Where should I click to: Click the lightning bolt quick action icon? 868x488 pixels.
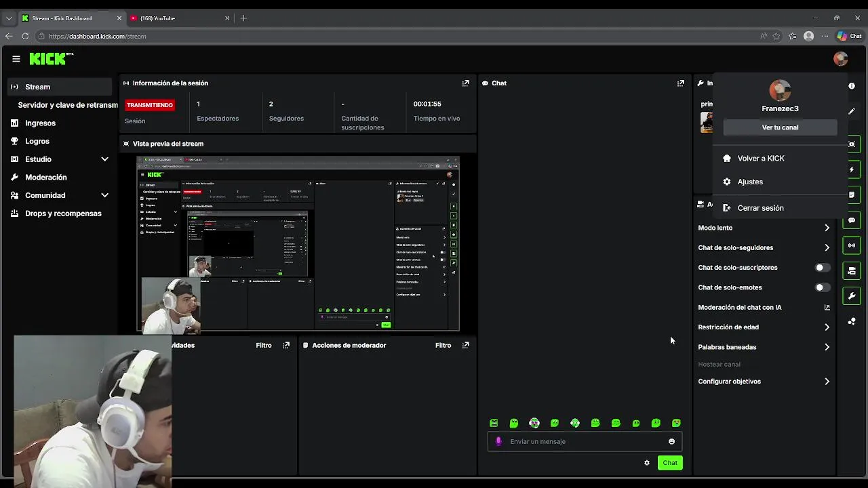pyautogui.click(x=852, y=169)
